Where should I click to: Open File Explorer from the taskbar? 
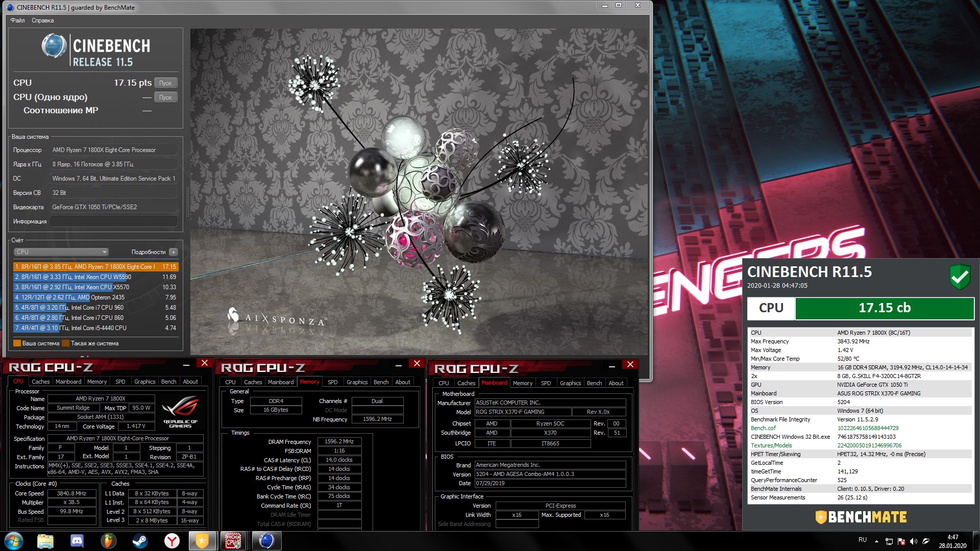tap(45, 541)
